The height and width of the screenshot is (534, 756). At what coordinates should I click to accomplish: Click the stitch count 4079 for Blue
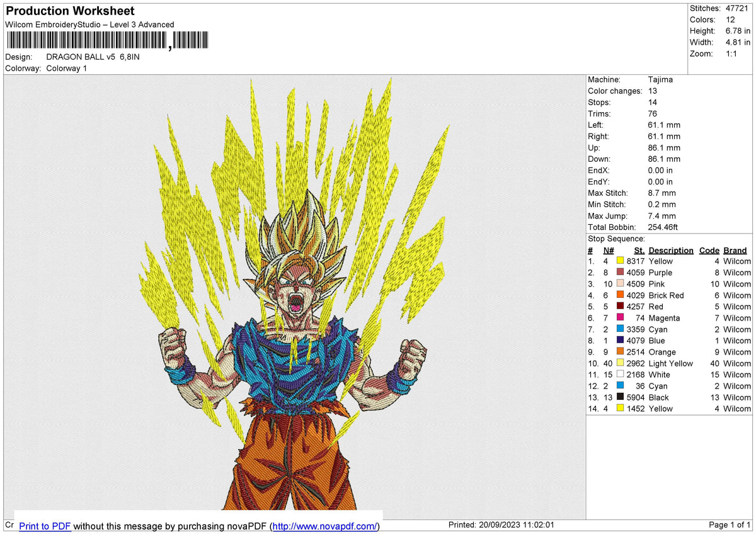coord(636,341)
